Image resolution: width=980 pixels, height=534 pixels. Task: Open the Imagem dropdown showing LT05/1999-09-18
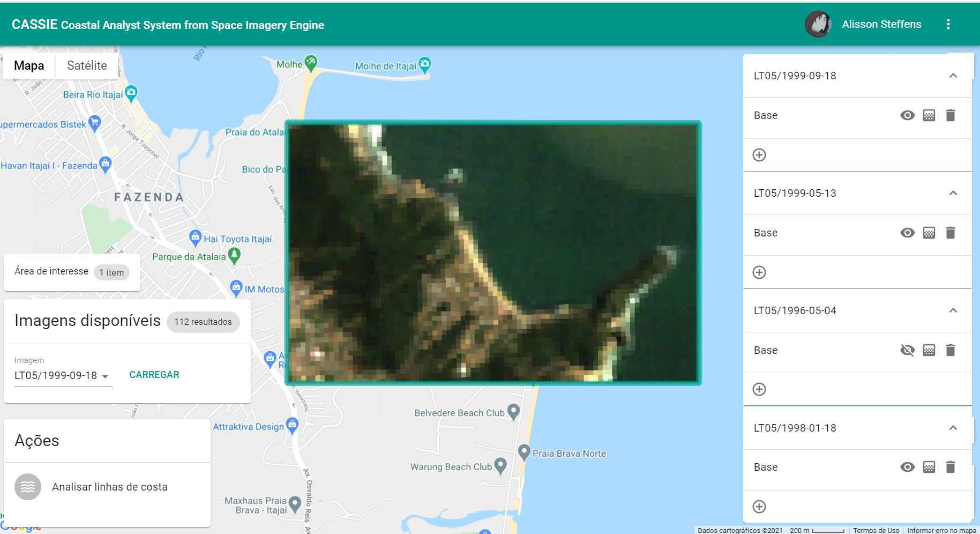(63, 375)
